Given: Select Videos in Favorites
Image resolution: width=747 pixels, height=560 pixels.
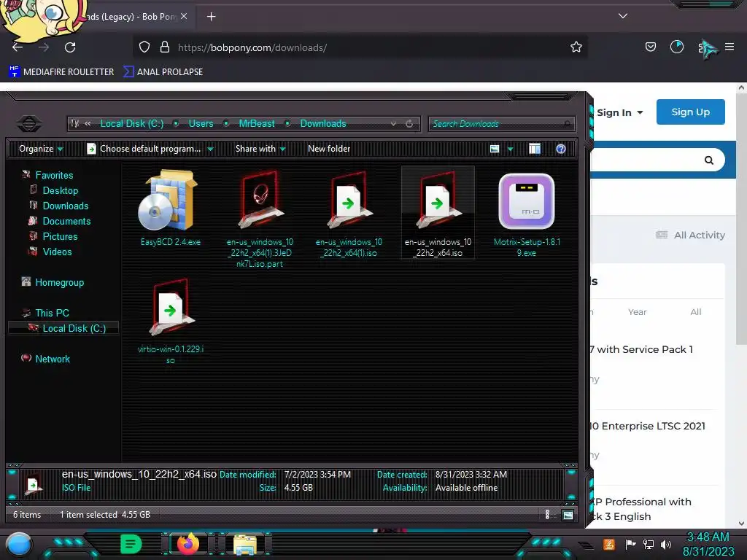Looking at the screenshot, I should 57,252.
